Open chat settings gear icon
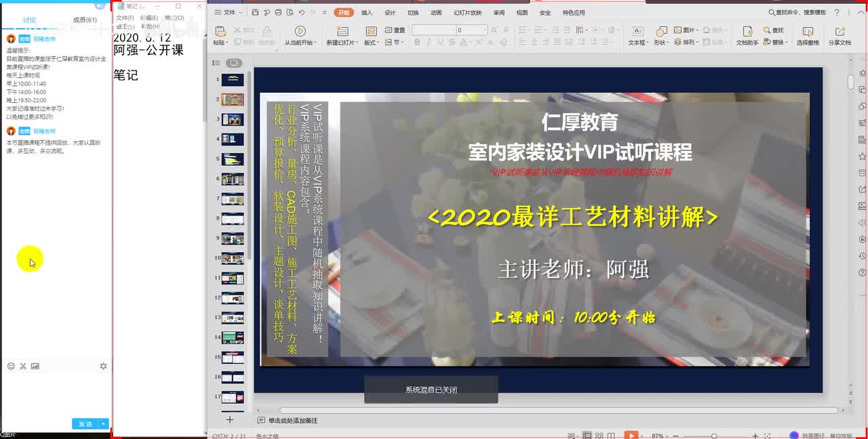Image resolution: width=868 pixels, height=439 pixels. 103,366
